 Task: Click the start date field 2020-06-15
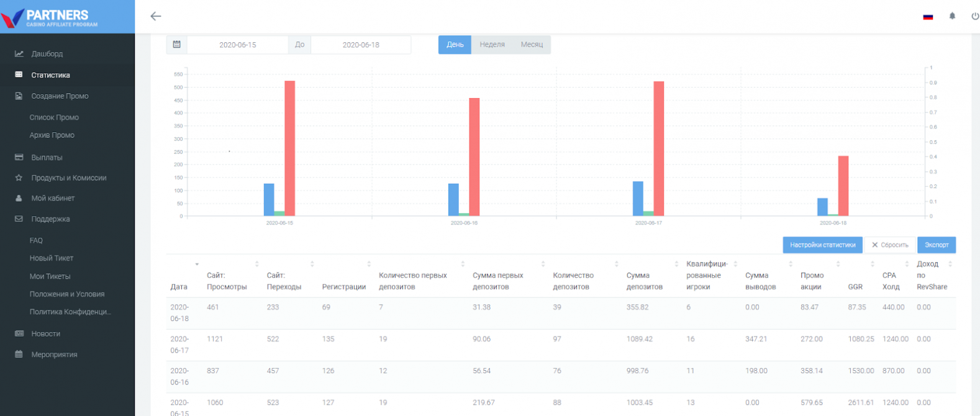[237, 45]
